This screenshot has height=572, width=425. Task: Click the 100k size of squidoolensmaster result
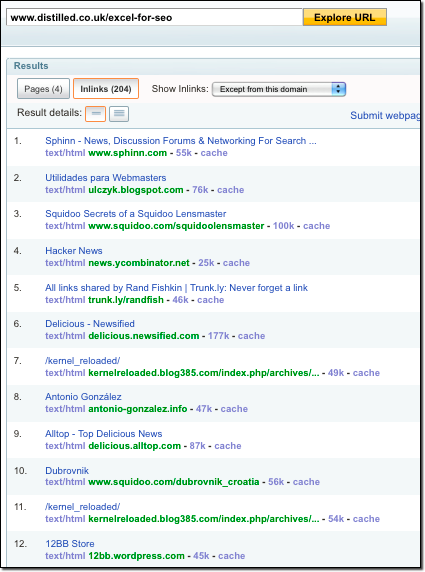click(x=283, y=226)
